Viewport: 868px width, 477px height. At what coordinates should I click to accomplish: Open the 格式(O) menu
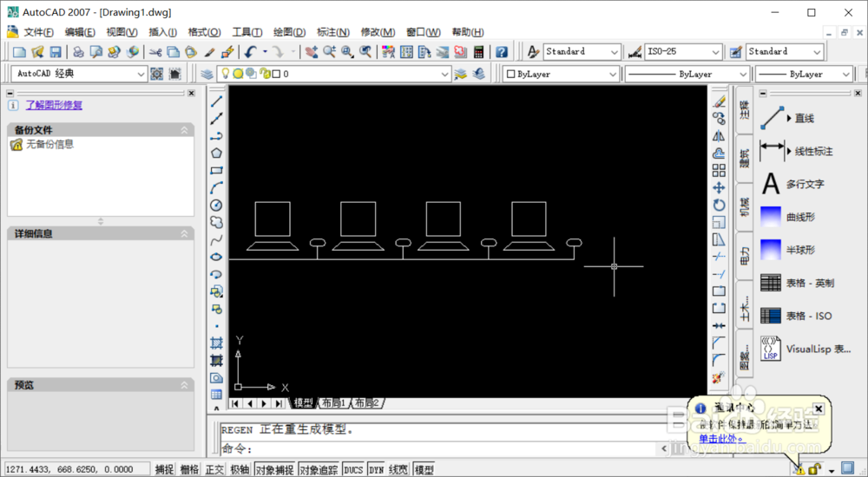pyautogui.click(x=204, y=32)
